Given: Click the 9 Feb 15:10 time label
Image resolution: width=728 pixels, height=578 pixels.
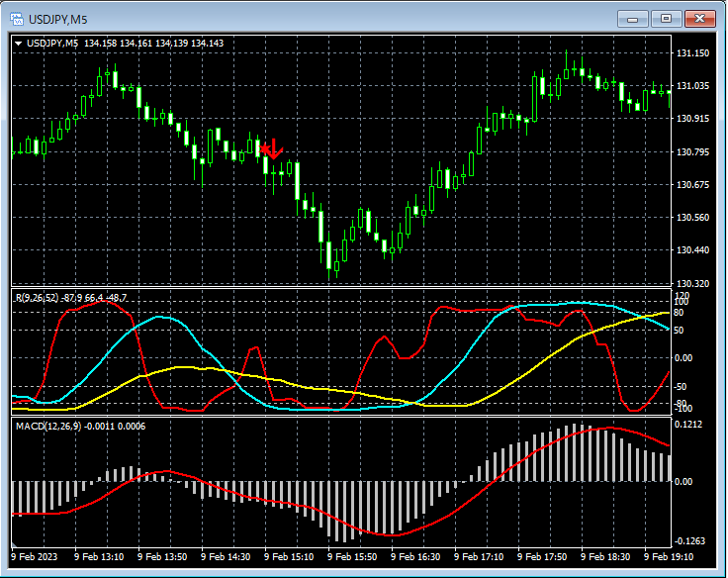Looking at the screenshot, I should (x=288, y=558).
